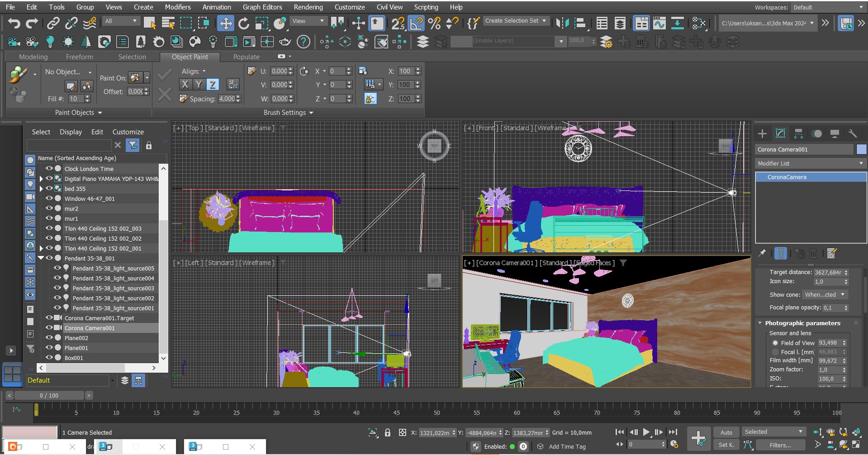Screen dimensions: 868x455
Task: Switch to the Populate ribbon tab
Action: pyautogui.click(x=246, y=57)
